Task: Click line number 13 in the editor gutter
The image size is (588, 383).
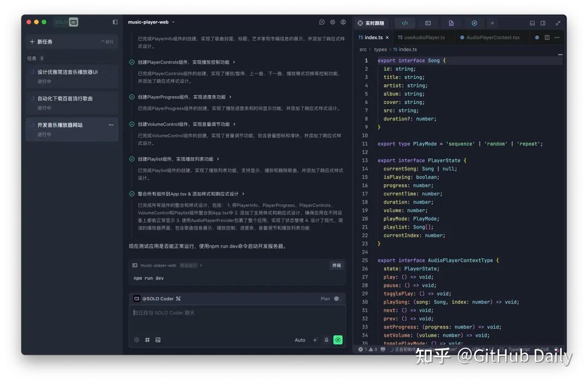Action: click(365, 160)
